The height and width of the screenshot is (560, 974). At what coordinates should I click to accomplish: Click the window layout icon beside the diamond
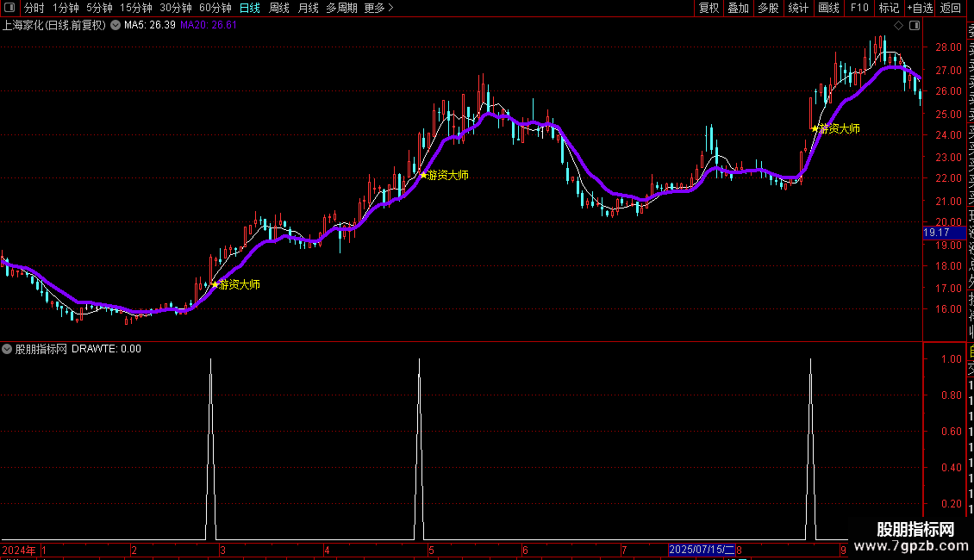(915, 26)
